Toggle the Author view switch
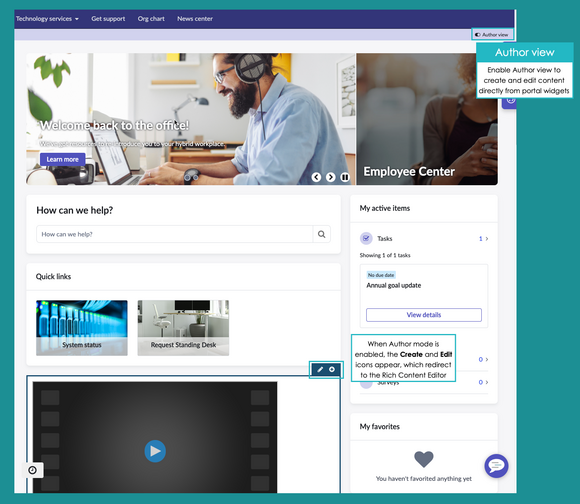The width and height of the screenshot is (580, 504). coord(478,34)
